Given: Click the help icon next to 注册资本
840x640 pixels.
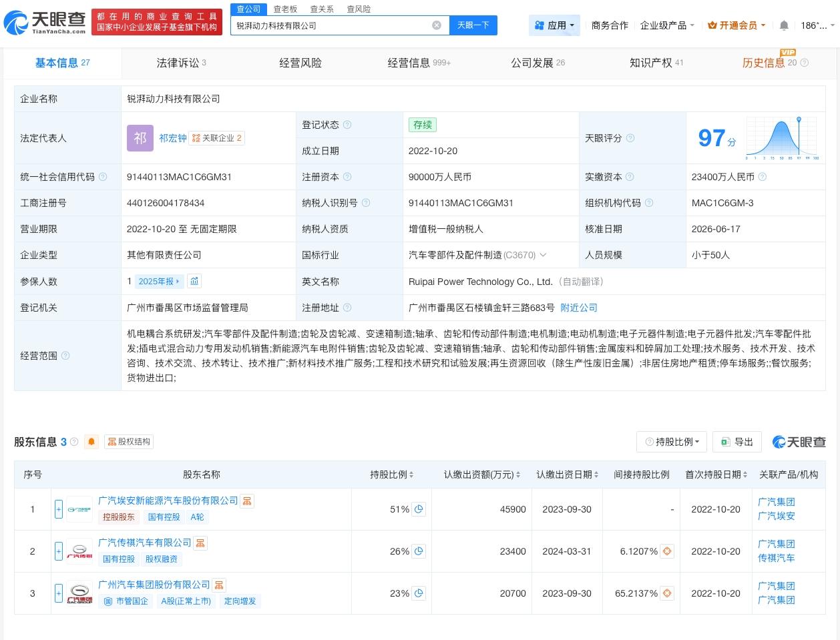Looking at the screenshot, I should pos(347,177).
